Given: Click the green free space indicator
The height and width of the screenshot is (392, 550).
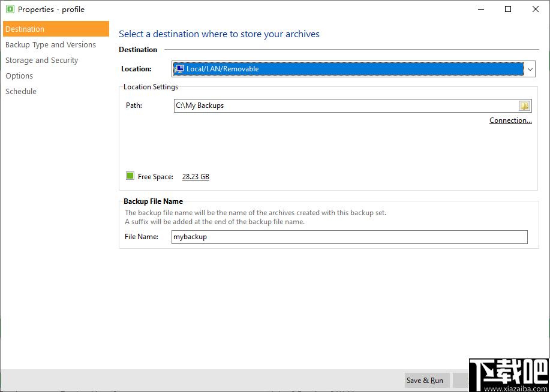Looking at the screenshot, I should pos(130,176).
